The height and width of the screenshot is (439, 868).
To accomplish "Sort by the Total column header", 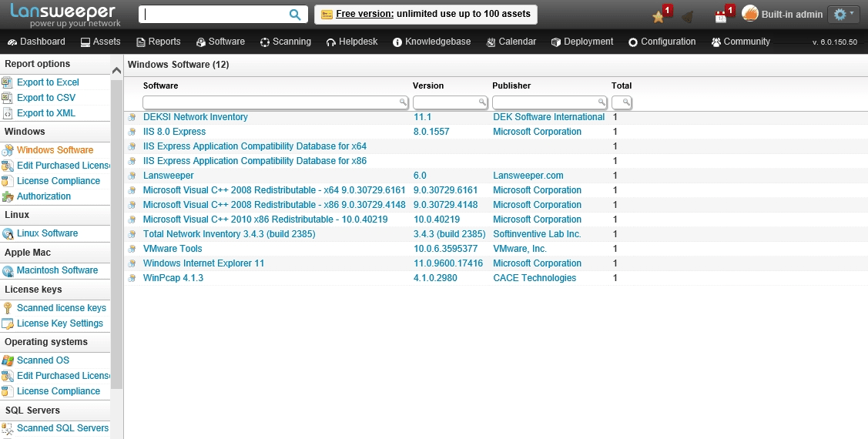I will pos(622,85).
